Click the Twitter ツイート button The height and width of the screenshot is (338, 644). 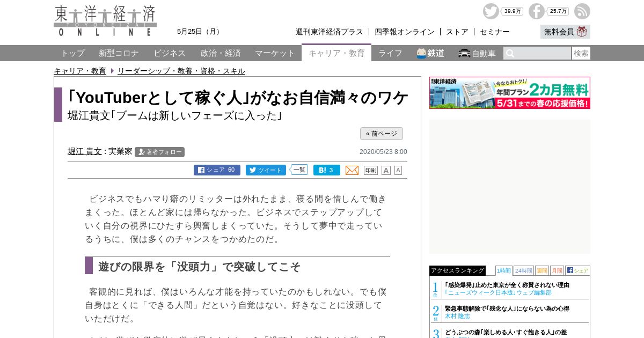click(266, 170)
